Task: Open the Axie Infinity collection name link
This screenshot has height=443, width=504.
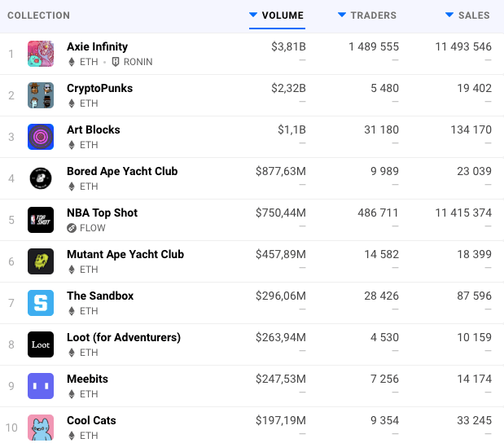Action: (97, 46)
